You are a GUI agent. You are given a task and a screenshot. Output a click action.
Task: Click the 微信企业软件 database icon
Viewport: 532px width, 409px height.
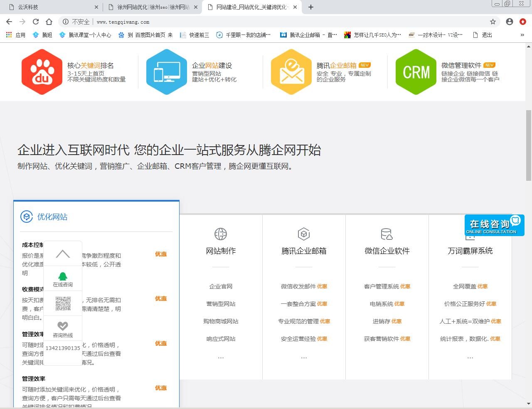tap(387, 234)
